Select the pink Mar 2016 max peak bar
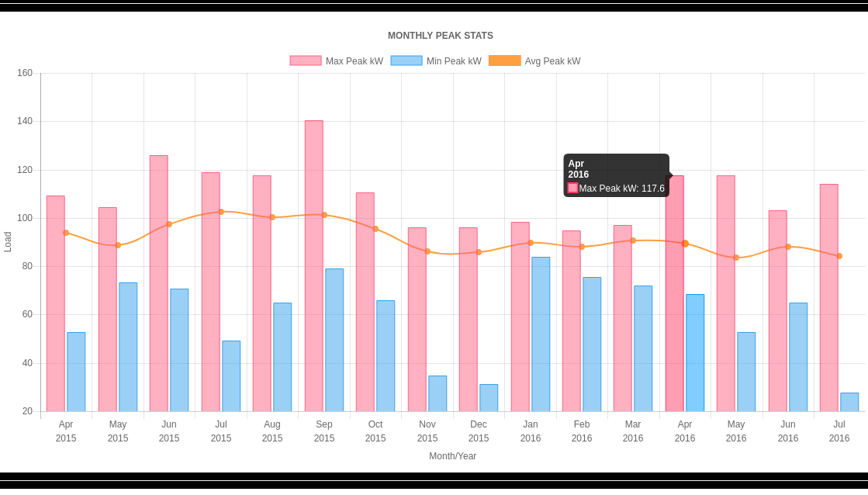The width and height of the screenshot is (868, 495). pyautogui.click(x=623, y=318)
